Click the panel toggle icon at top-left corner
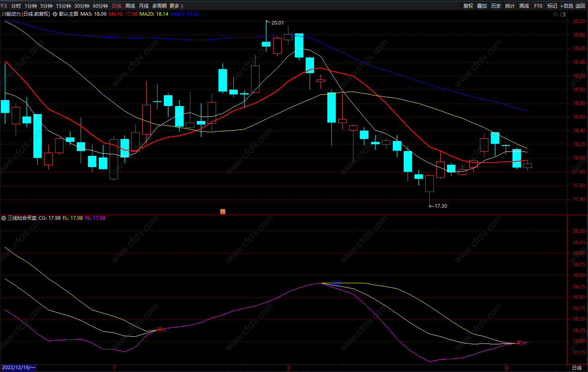This screenshot has width=588, height=372. 4,6
